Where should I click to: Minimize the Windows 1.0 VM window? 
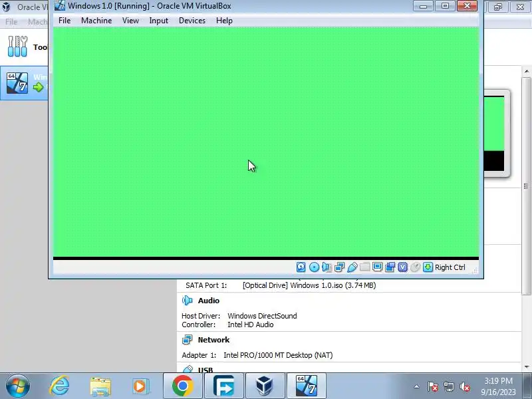[x=423, y=6]
